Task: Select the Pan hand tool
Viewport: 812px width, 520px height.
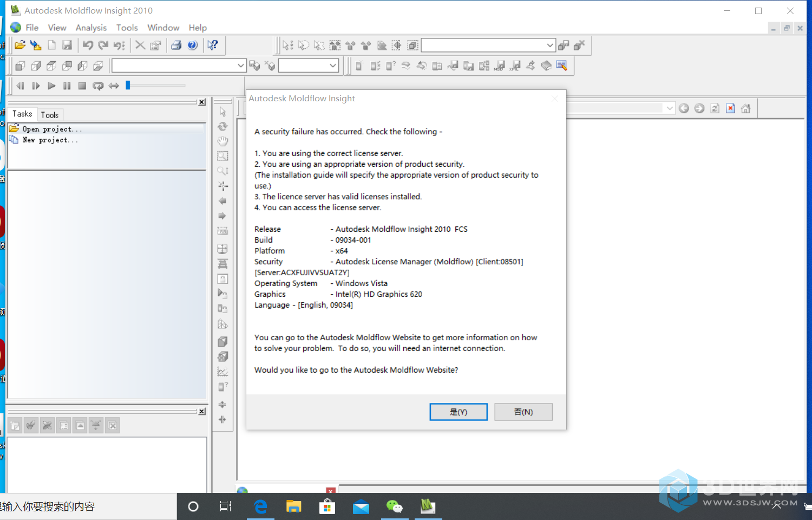Action: point(222,141)
